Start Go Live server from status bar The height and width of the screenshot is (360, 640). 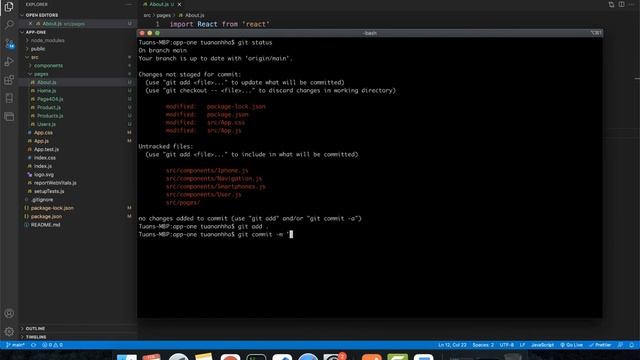pyautogui.click(x=571, y=345)
